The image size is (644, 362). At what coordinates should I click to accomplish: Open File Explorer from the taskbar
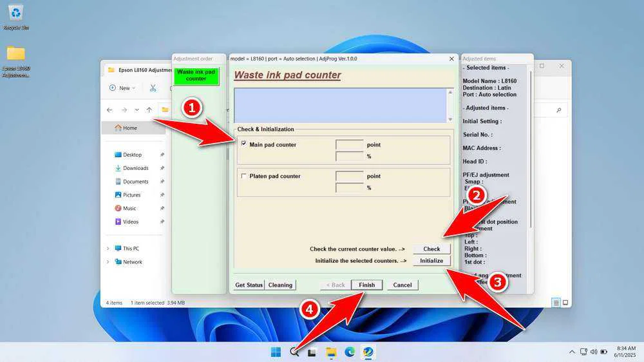tap(331, 352)
